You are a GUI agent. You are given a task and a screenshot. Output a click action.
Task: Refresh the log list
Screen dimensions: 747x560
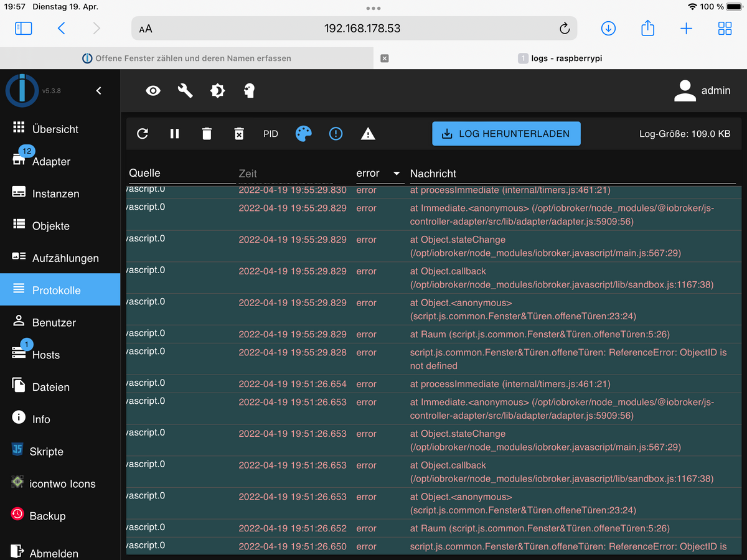pyautogui.click(x=143, y=134)
